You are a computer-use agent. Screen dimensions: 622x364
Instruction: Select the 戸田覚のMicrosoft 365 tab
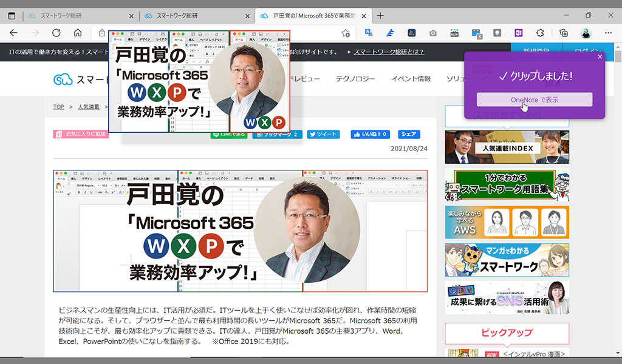click(x=313, y=16)
